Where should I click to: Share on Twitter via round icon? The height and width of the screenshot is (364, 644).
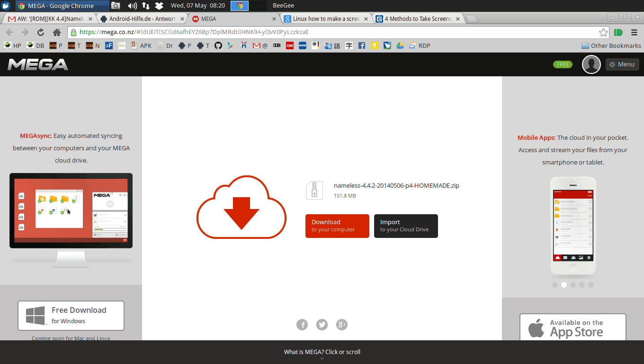pos(322,325)
